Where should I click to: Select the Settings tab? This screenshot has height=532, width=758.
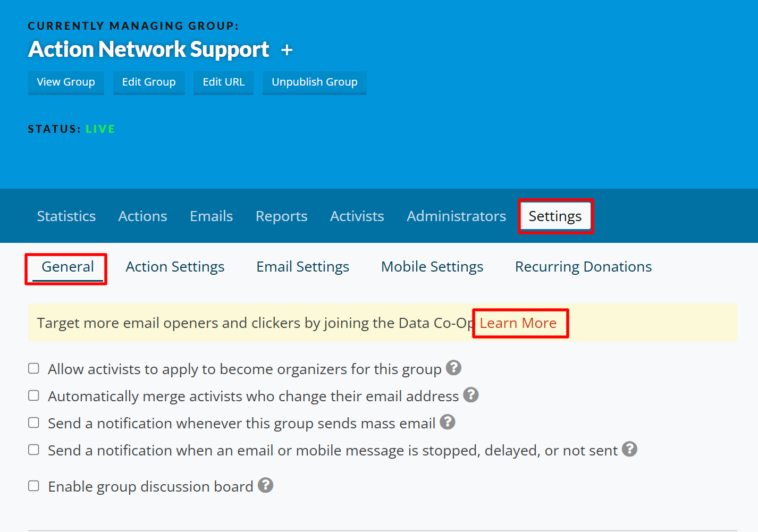555,216
